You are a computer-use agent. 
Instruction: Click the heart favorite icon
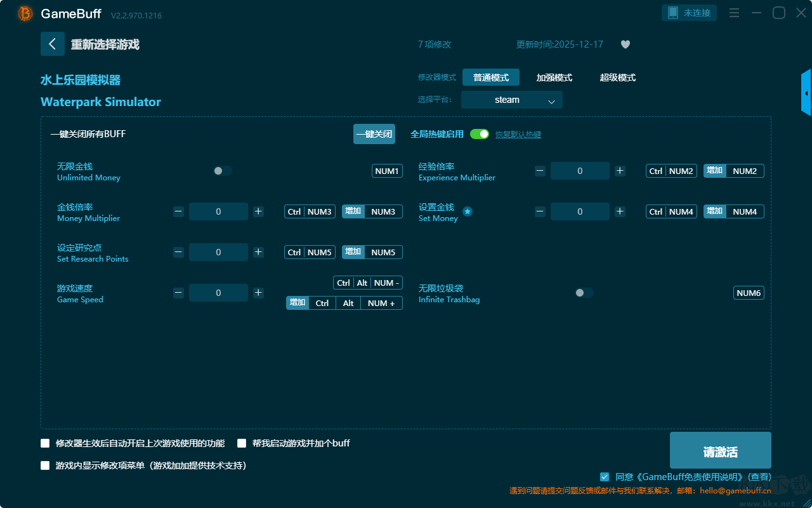tap(625, 44)
